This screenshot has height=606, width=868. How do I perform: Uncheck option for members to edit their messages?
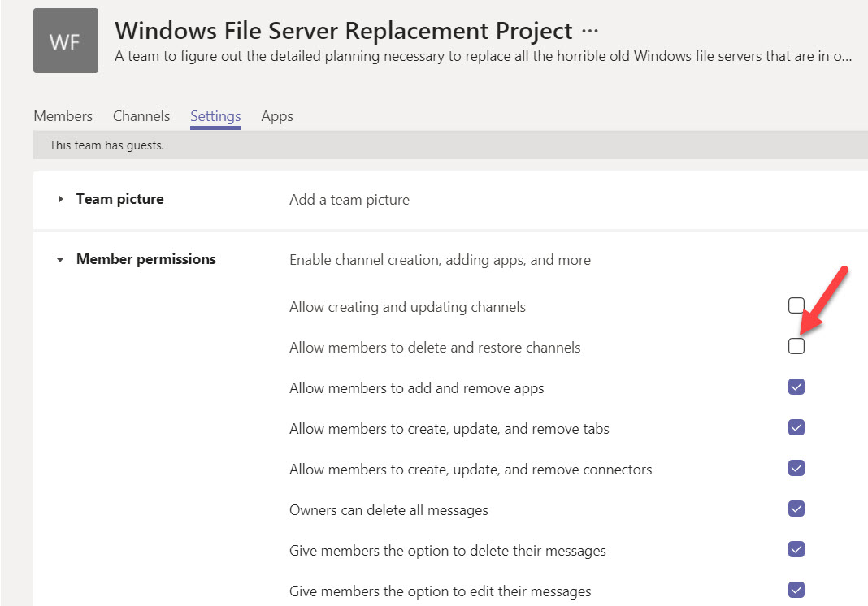coord(796,590)
